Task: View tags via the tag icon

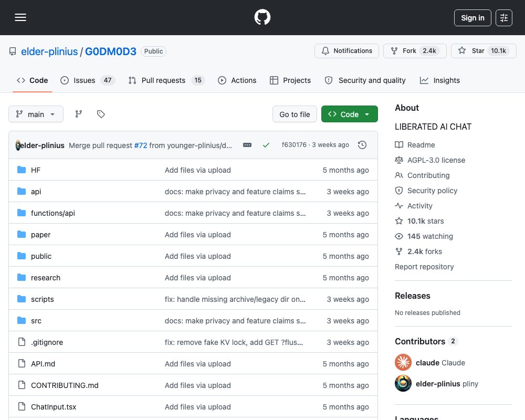Action: click(101, 114)
